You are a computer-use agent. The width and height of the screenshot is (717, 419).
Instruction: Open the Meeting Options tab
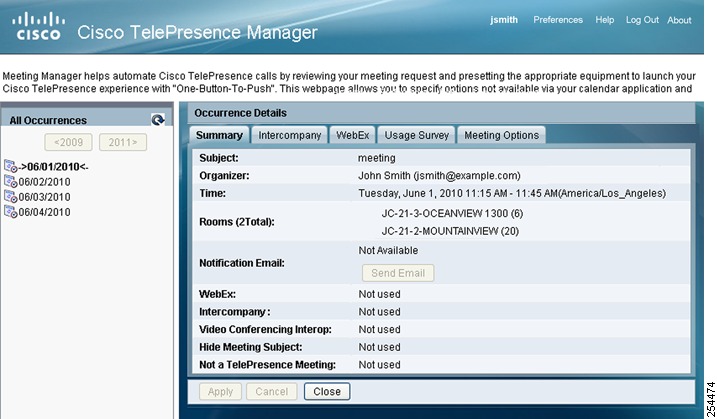tap(502, 135)
